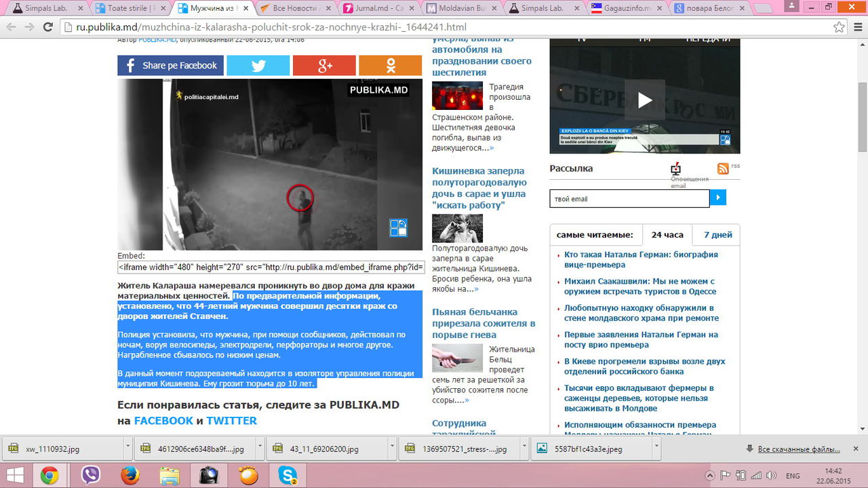Open Chrome from the taskbar
Viewport: 868px width, 488px height.
point(49,476)
